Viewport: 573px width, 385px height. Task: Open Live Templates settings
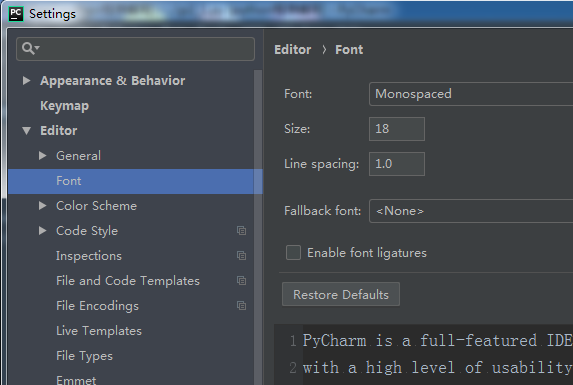coord(99,331)
